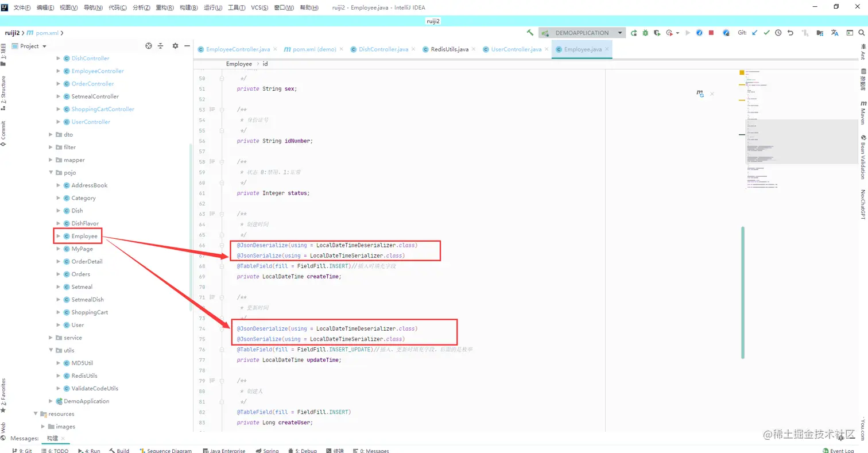
Task: Select the Employee class in project tree
Action: [x=84, y=236]
